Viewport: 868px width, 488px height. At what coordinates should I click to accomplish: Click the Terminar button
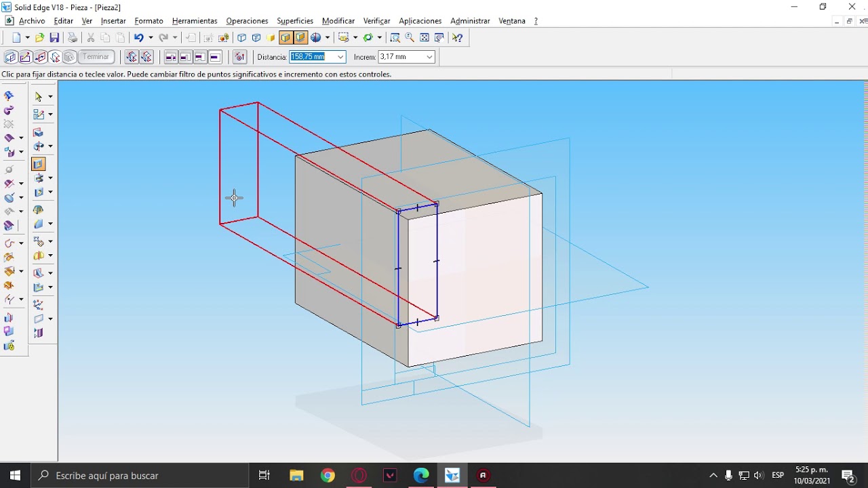96,57
